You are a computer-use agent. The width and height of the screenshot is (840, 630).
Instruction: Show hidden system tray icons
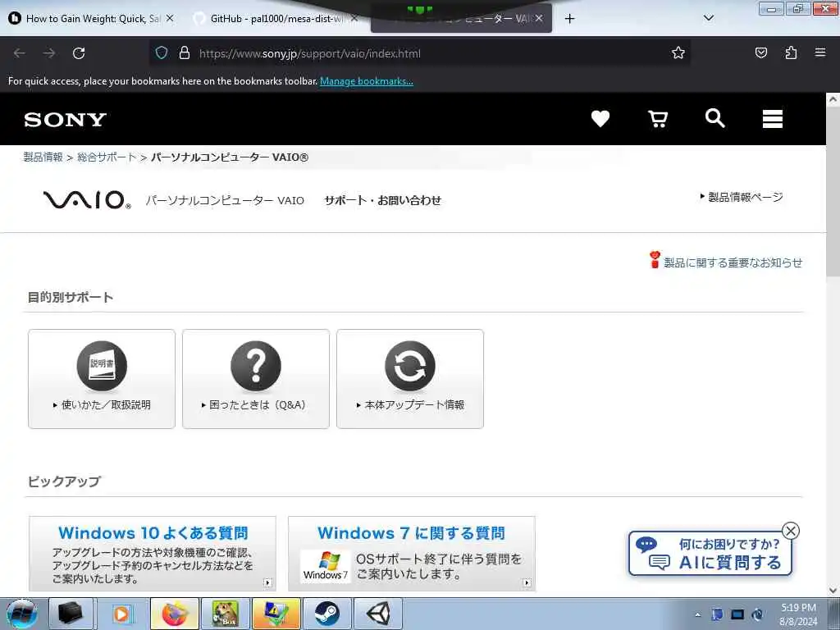click(697, 614)
